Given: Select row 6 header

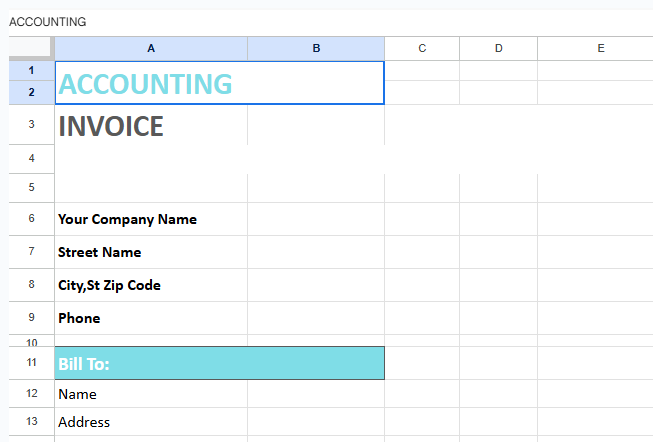Looking at the screenshot, I should click(x=31, y=218).
